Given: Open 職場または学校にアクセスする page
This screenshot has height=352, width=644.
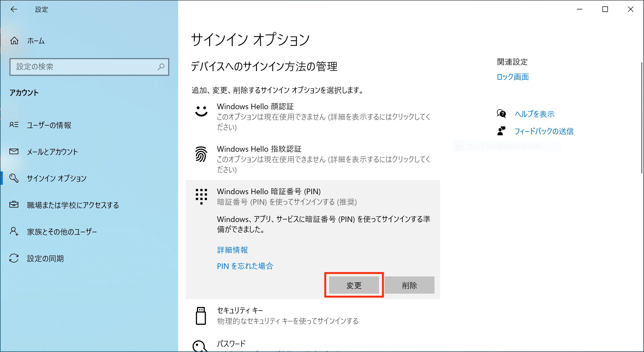Looking at the screenshot, I should (x=89, y=205).
